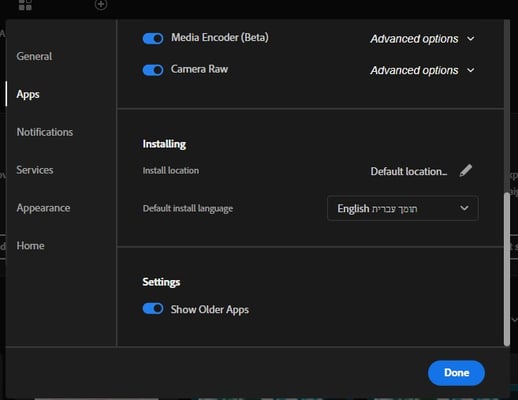The width and height of the screenshot is (518, 400).
Task: Expand Advanced options for Media Encoder (Beta)
Action: tap(422, 39)
